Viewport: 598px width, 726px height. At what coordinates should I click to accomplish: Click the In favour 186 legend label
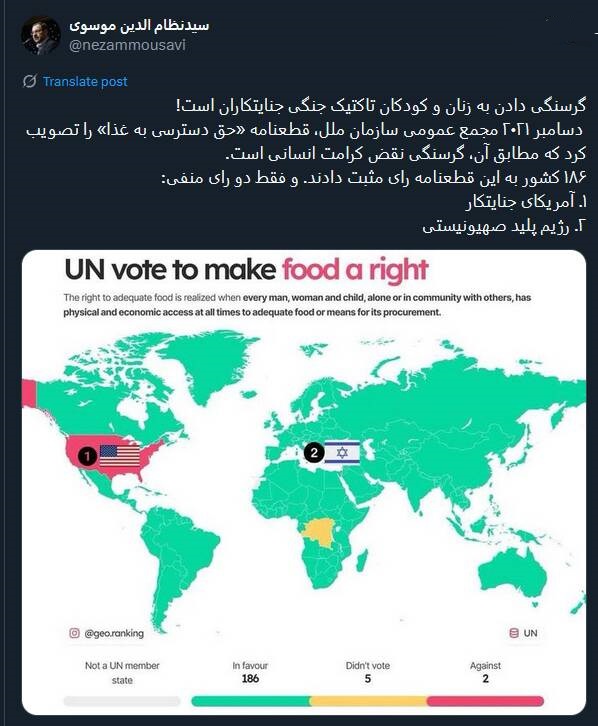[250, 672]
